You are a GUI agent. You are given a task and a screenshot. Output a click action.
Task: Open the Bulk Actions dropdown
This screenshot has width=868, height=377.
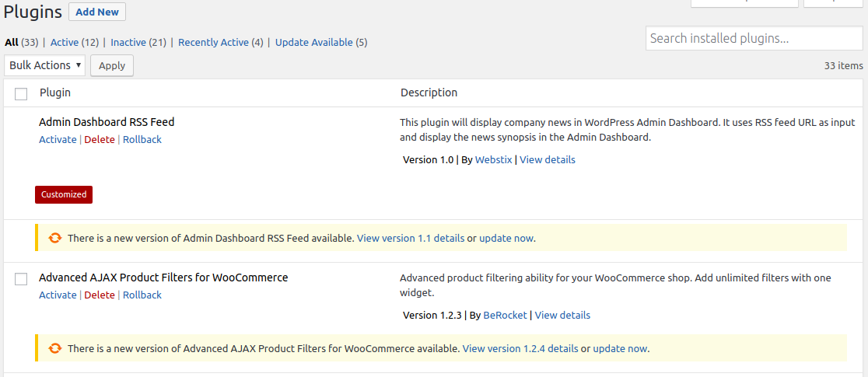pos(45,65)
